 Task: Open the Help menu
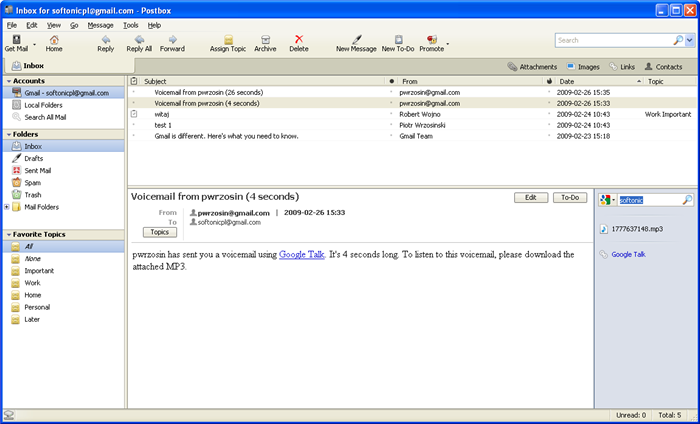154,25
